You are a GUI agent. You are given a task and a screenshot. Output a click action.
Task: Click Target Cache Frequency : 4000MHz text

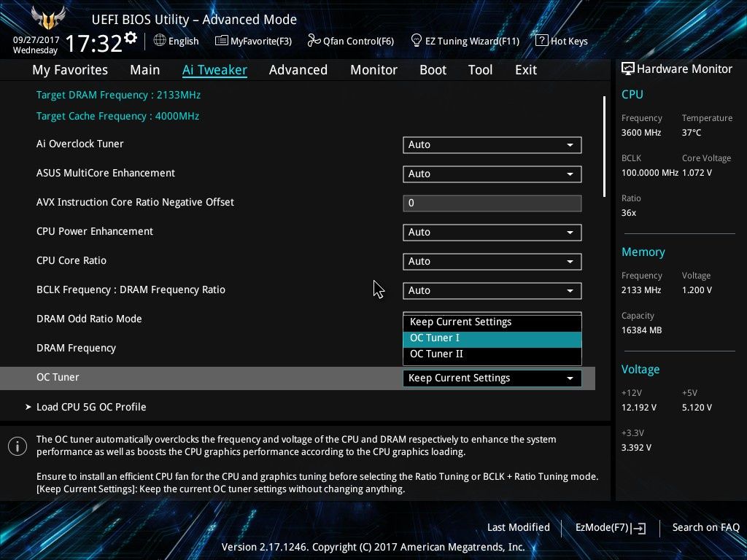(117, 116)
